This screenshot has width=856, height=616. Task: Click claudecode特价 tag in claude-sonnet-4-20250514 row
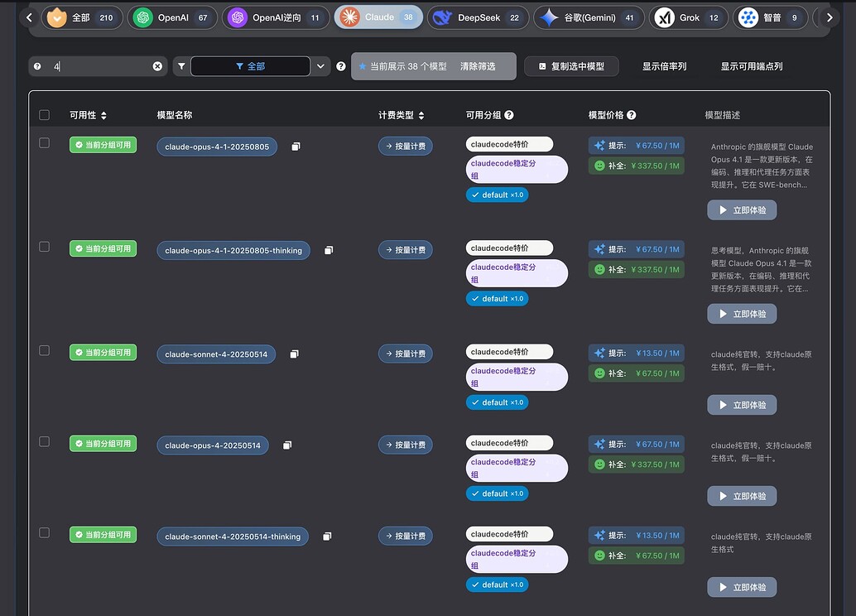click(x=509, y=352)
